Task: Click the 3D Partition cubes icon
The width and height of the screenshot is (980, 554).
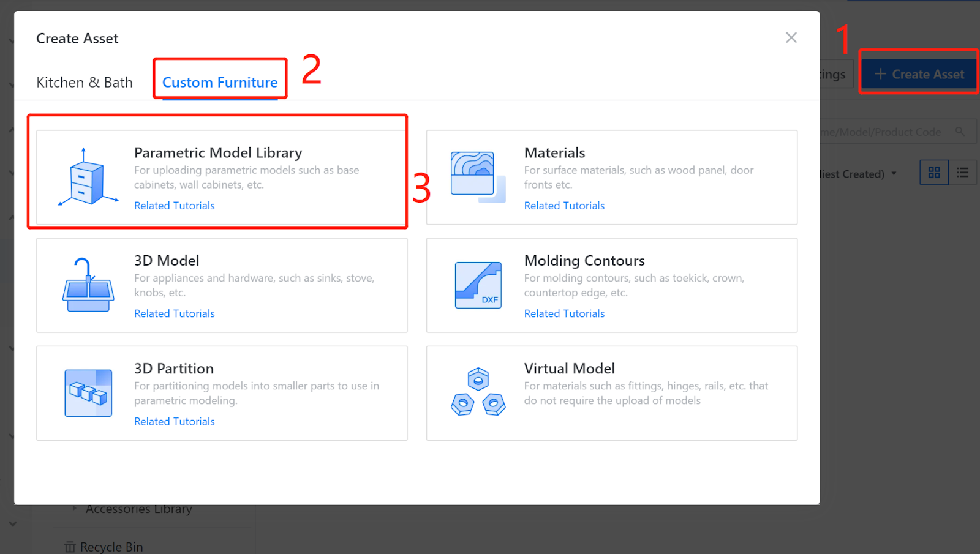Action: tap(88, 393)
